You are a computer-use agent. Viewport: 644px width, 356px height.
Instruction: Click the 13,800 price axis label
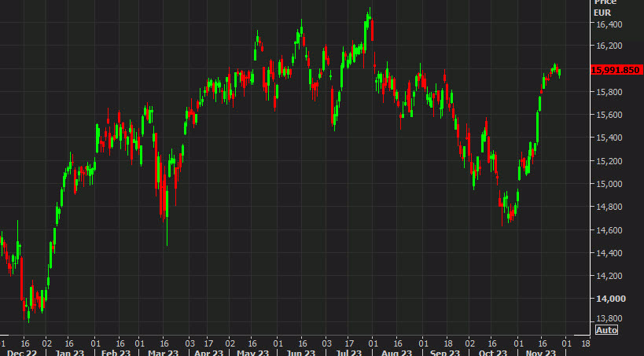(609, 318)
